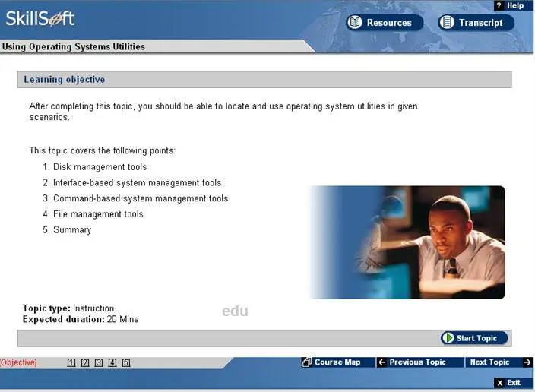Click the Help label
This screenshot has height=392, width=535.
[515, 5]
